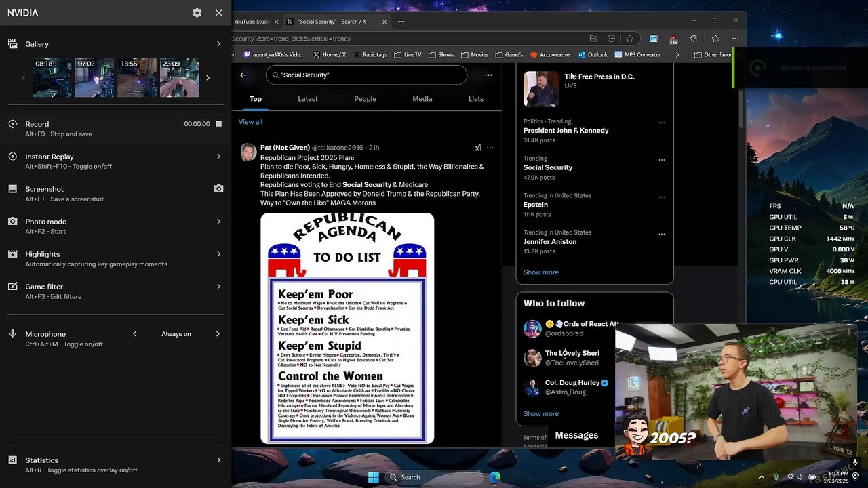The image size is (868, 488).
Task: Capture screenshot with camera icon
Action: pos(218,189)
